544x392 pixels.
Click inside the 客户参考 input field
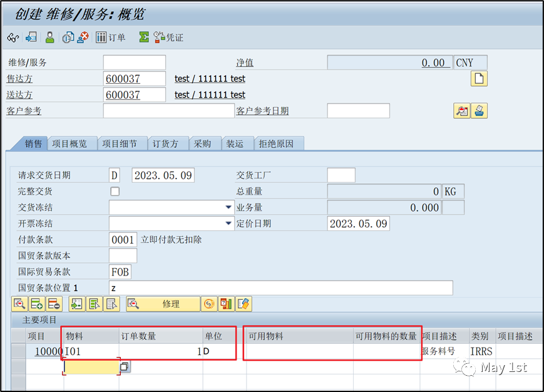(169, 110)
